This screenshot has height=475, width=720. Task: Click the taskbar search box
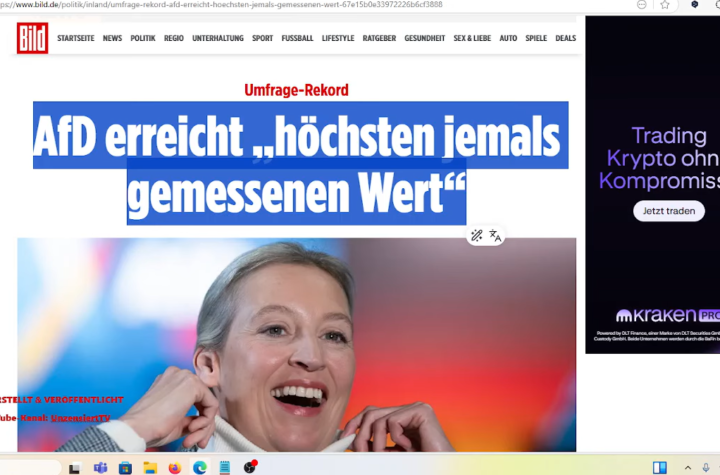(x=30, y=468)
